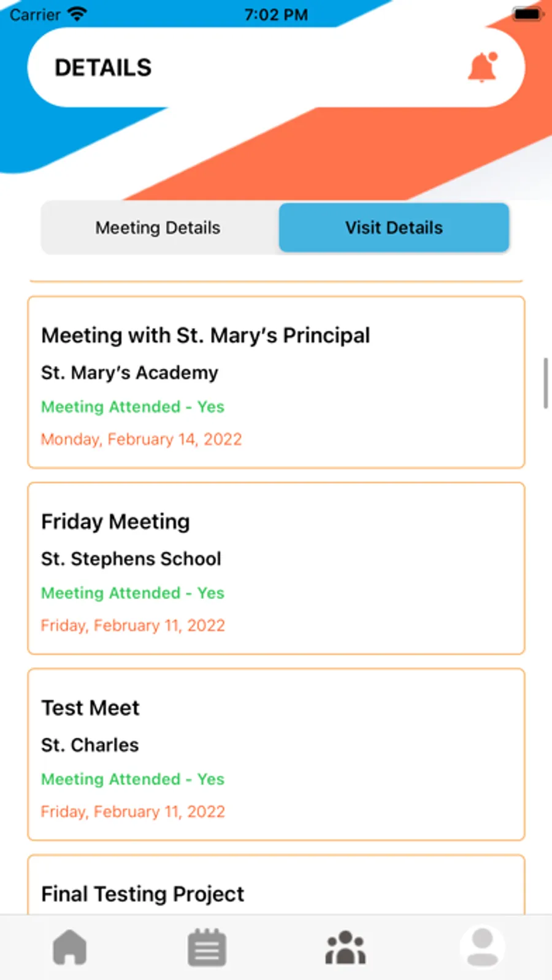Viewport: 552px width, 980px height.
Task: Select the Visit Details tab
Action: tap(394, 228)
